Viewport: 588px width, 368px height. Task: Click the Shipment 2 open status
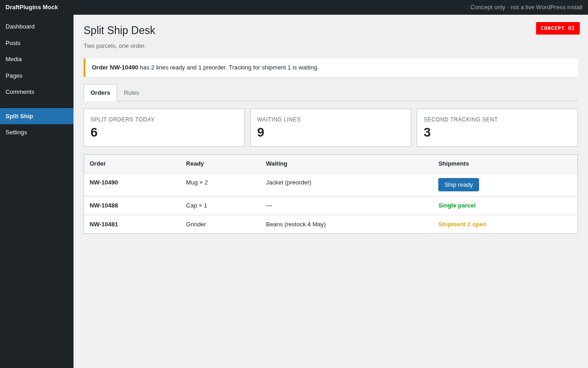(x=462, y=224)
